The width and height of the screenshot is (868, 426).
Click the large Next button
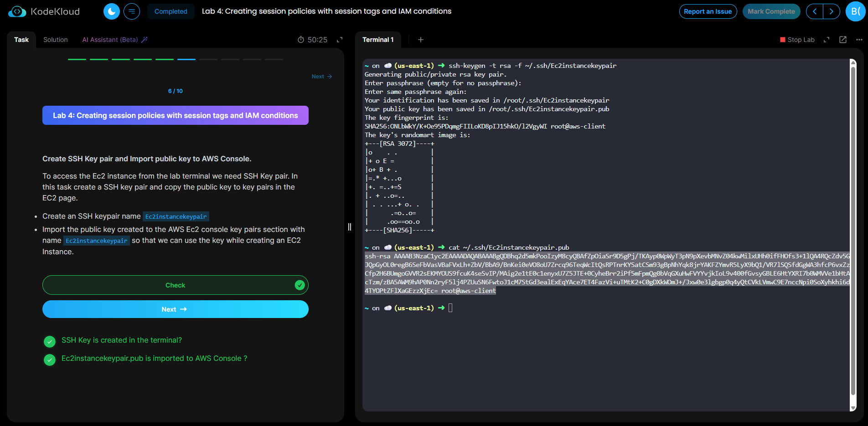click(176, 309)
